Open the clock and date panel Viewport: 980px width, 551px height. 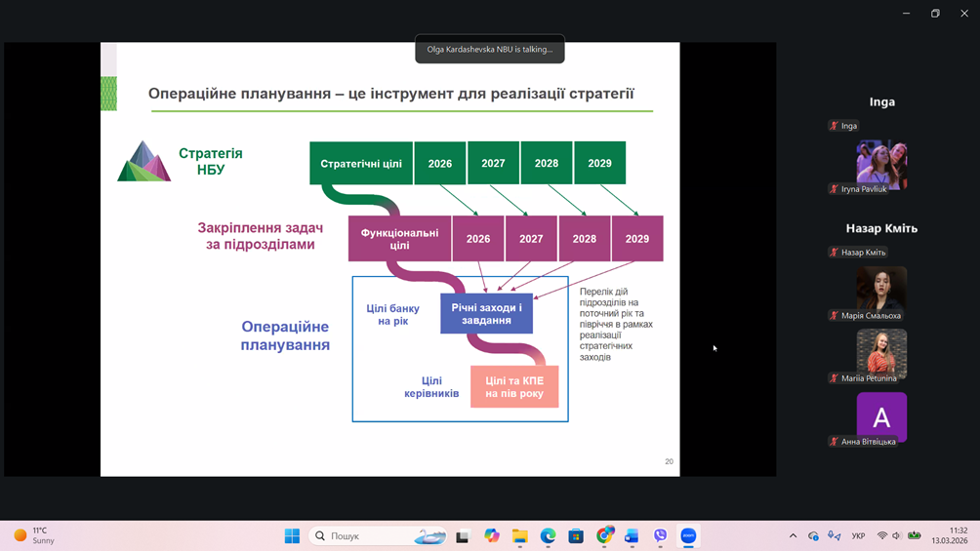(949, 535)
